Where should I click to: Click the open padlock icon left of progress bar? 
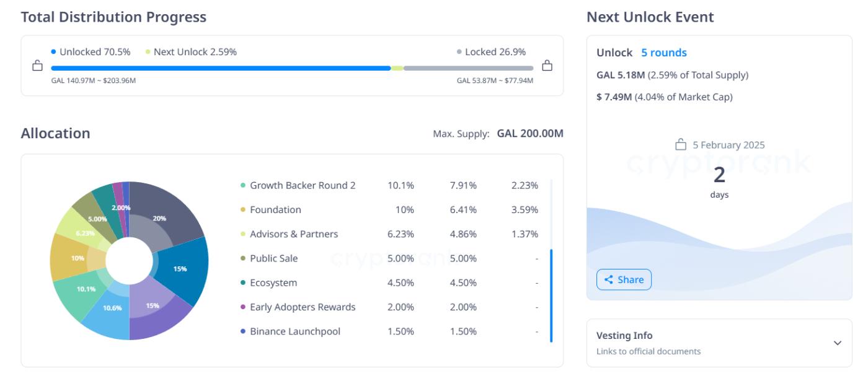(x=37, y=66)
